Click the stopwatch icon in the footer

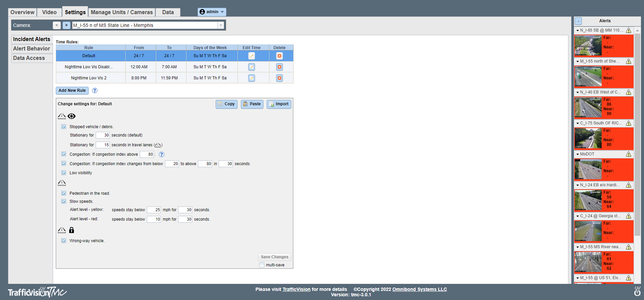click(637, 291)
